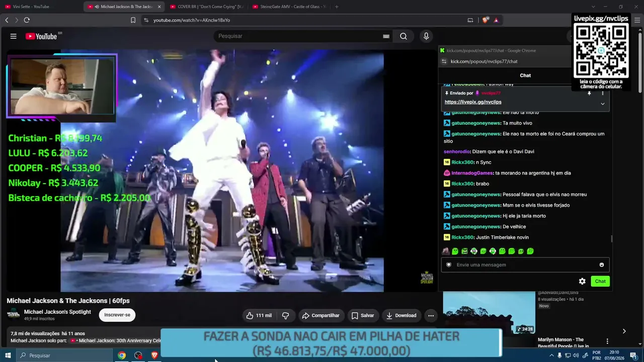This screenshot has width=644, height=362.
Task: Click shield icon in chat message box
Action: 449,265
